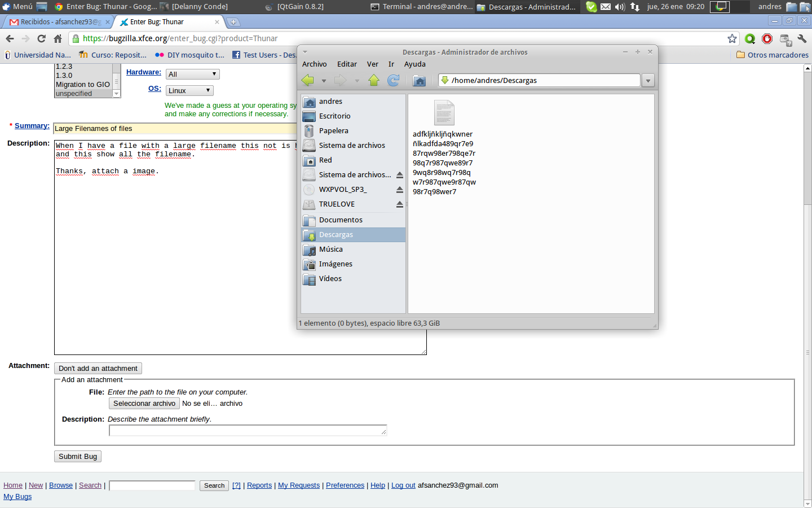Go to parent folder with up arrow
812x508 pixels.
click(x=374, y=81)
